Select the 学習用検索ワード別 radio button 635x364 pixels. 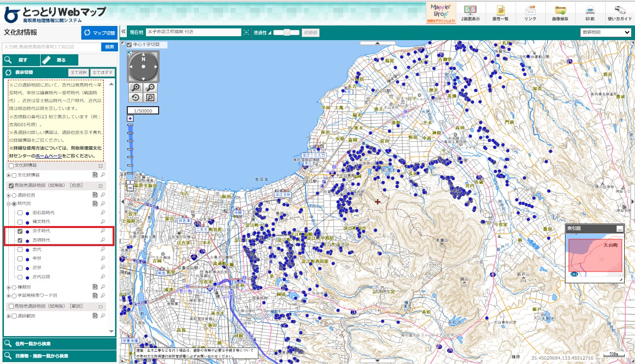14,296
